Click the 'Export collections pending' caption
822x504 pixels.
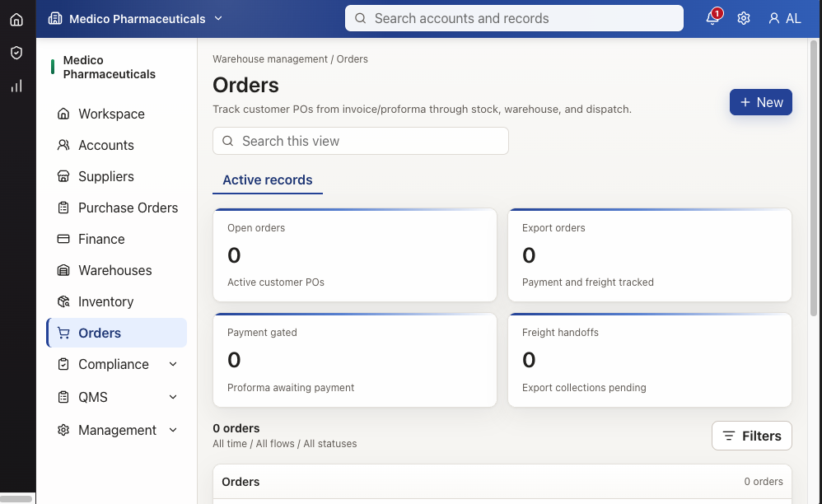click(x=584, y=388)
